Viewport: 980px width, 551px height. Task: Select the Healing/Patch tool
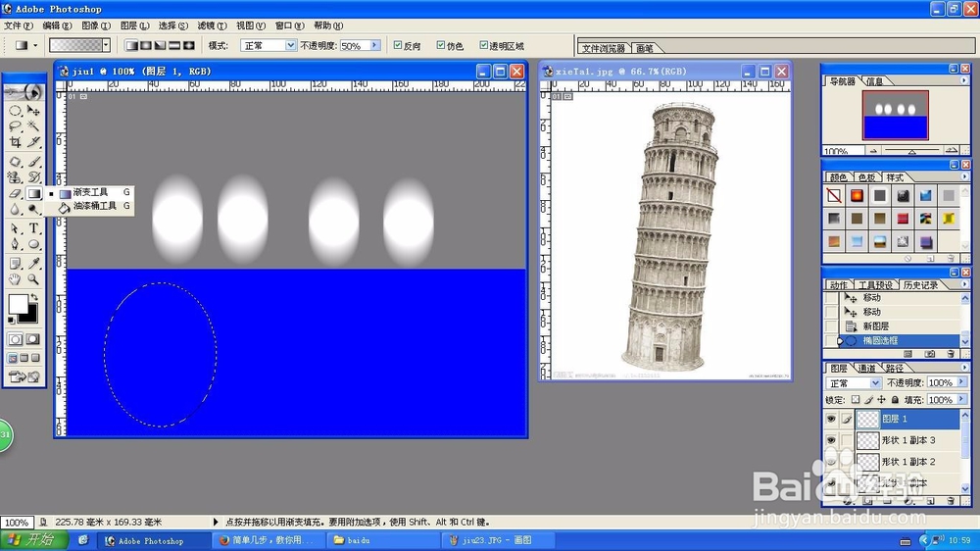click(15, 162)
